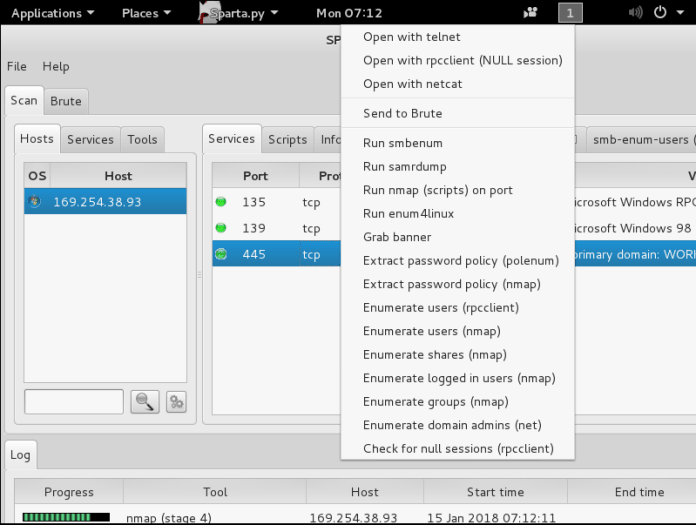Switch to the Tools tab in left panel
This screenshot has width=696, height=525.
click(142, 139)
